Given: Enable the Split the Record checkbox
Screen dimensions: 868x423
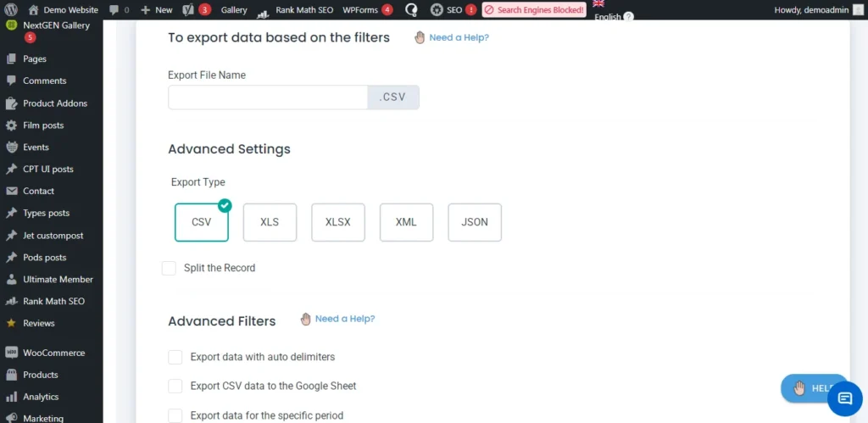Looking at the screenshot, I should (169, 268).
